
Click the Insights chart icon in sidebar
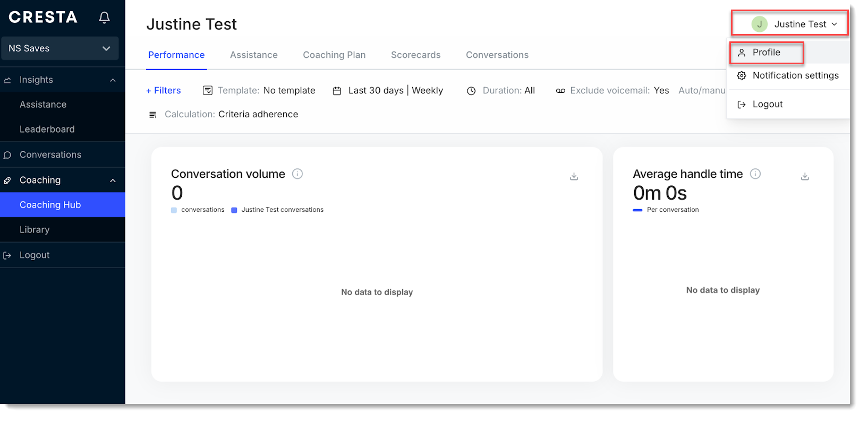point(7,80)
